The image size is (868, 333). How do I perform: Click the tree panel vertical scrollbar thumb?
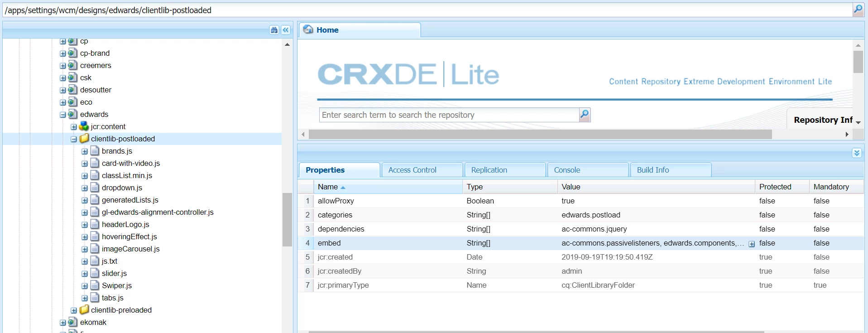coord(287,220)
